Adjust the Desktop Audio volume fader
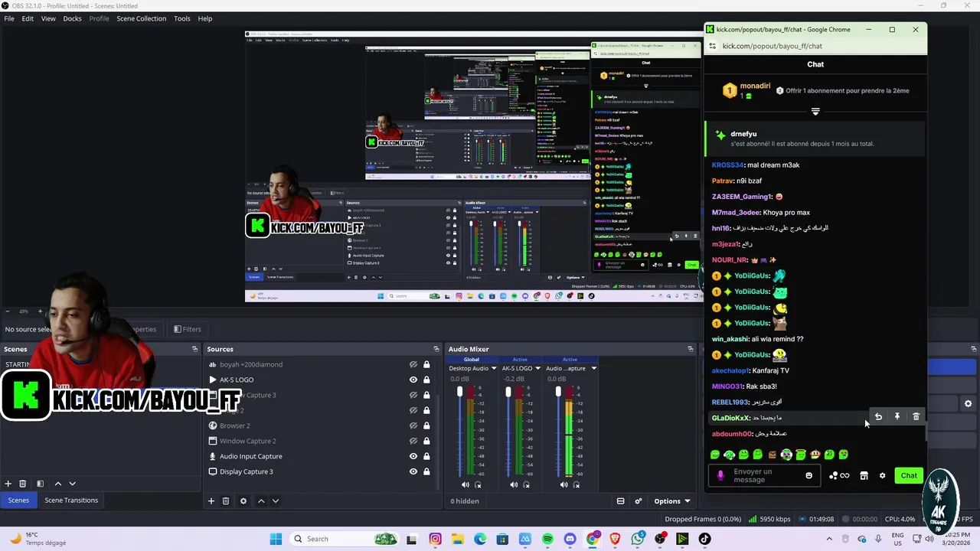 (460, 392)
